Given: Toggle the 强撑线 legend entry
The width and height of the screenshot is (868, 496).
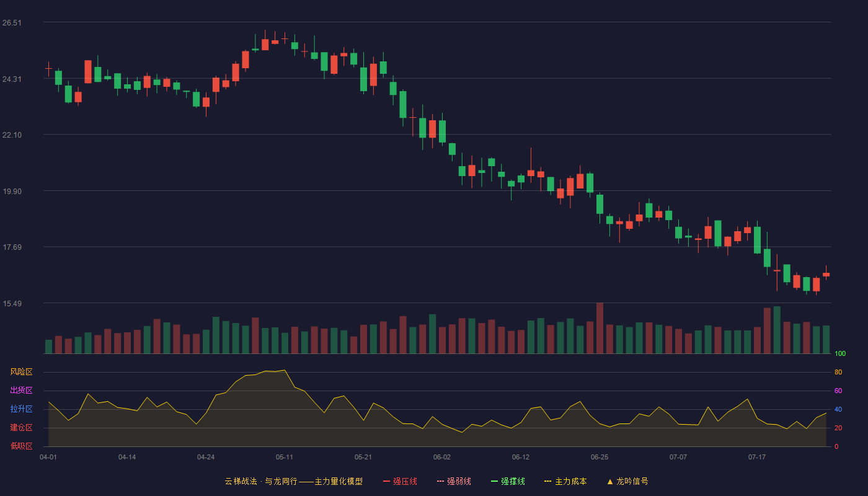Looking at the screenshot, I should (x=508, y=481).
